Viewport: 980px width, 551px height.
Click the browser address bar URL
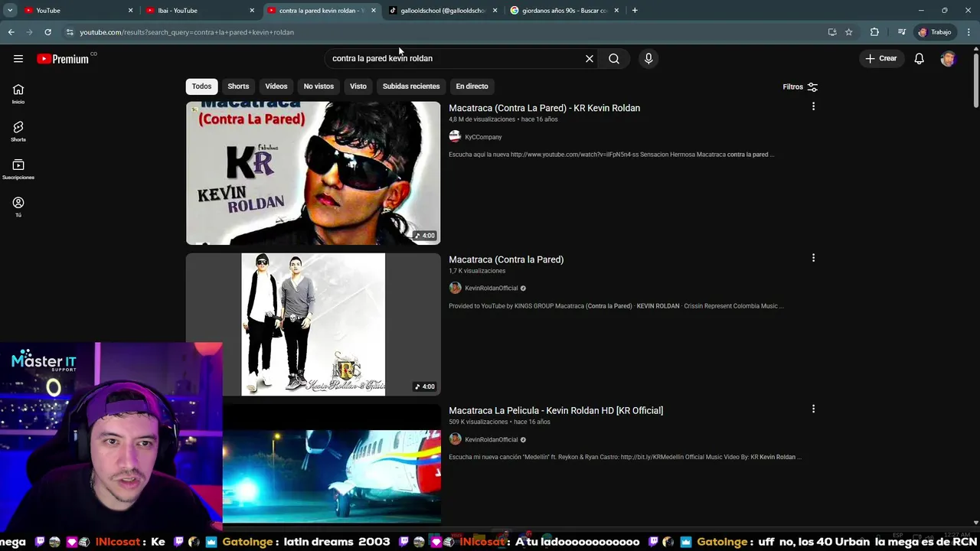tap(187, 32)
